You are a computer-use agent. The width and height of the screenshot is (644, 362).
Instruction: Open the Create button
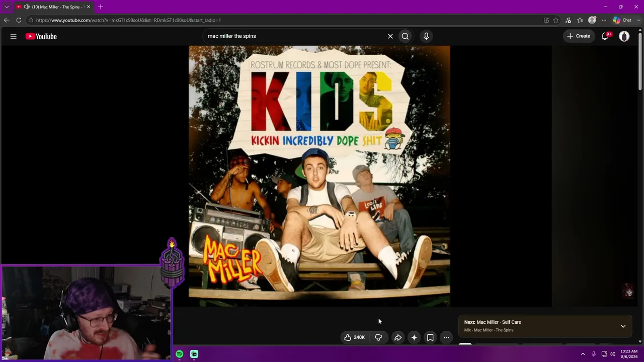point(579,36)
